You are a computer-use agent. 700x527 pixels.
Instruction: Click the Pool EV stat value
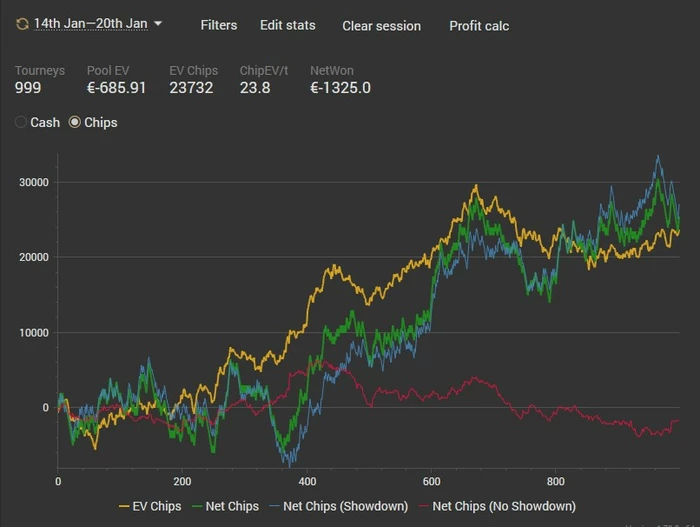(117, 88)
